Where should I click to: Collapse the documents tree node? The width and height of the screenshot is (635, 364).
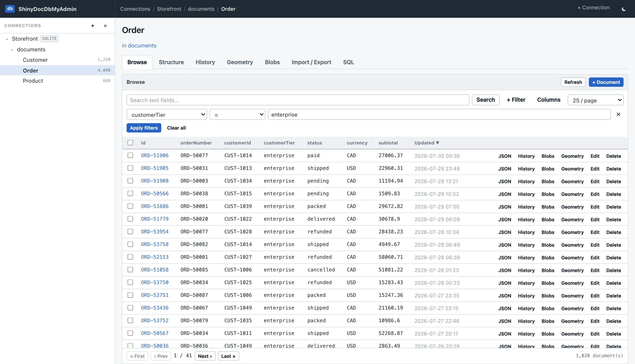click(x=12, y=50)
